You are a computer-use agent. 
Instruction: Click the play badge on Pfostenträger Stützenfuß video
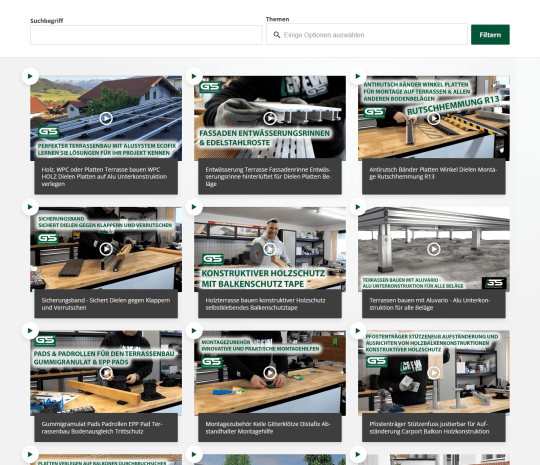click(x=358, y=331)
